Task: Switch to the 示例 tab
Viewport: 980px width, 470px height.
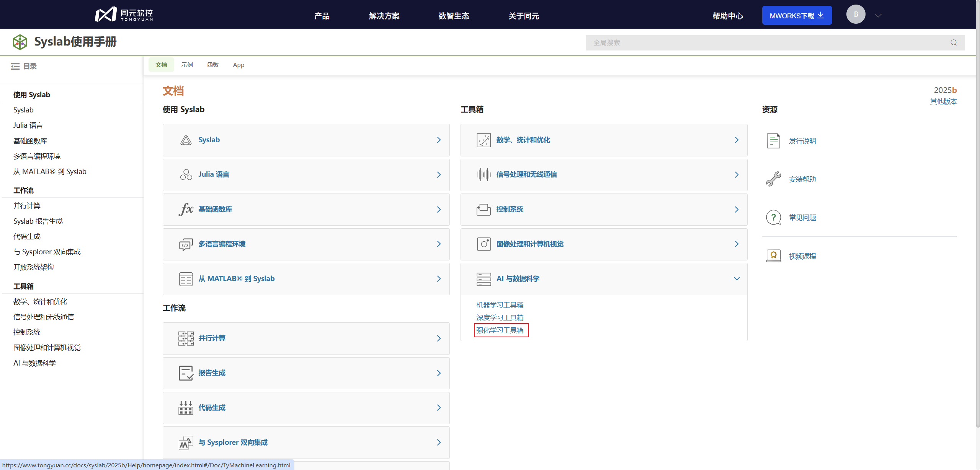Action: coord(187,65)
